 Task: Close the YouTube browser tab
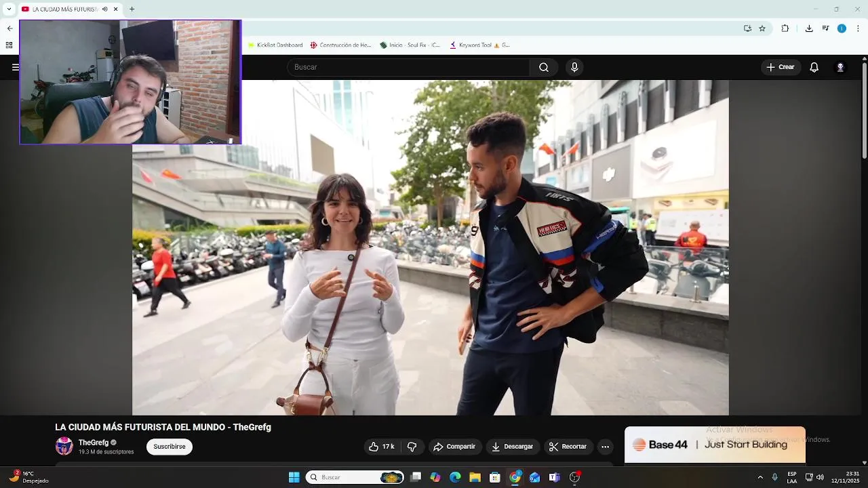pyautogui.click(x=115, y=9)
